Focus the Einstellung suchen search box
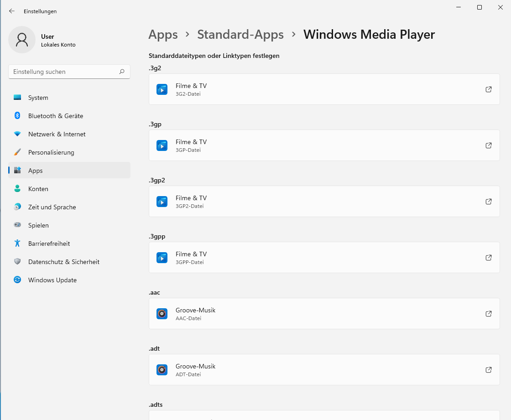Viewport: 511px width, 420px height. [x=64, y=72]
